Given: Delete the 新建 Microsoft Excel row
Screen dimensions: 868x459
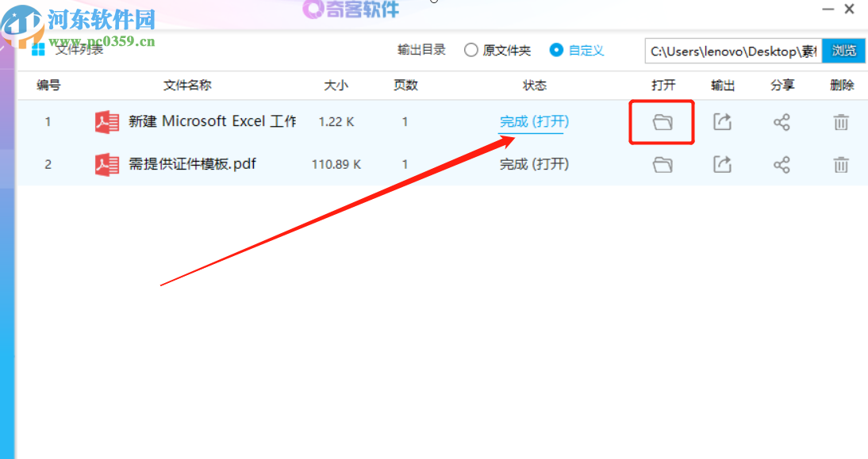Looking at the screenshot, I should pyautogui.click(x=841, y=121).
